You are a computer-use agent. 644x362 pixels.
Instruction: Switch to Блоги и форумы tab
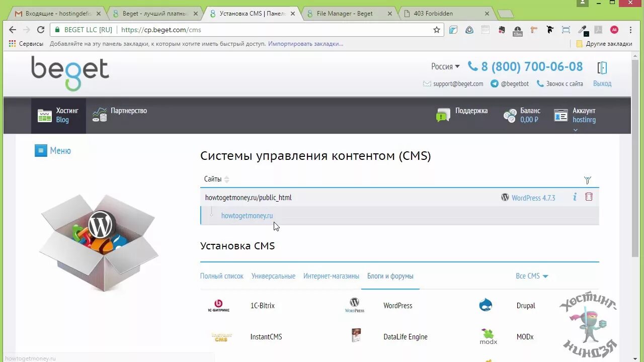click(x=390, y=276)
